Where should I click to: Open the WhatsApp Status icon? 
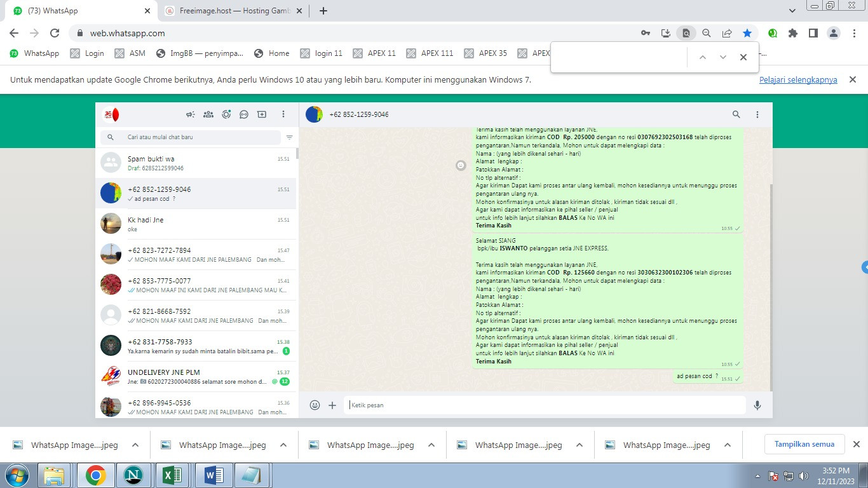(226, 114)
